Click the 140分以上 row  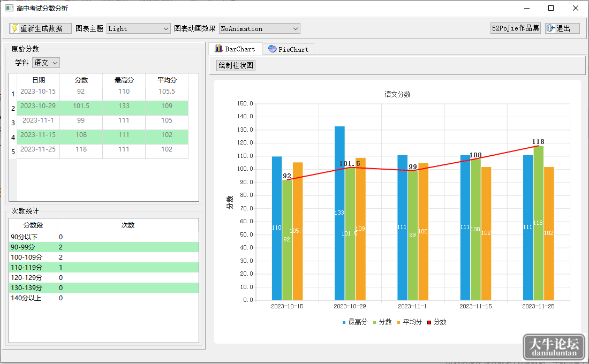coord(104,298)
